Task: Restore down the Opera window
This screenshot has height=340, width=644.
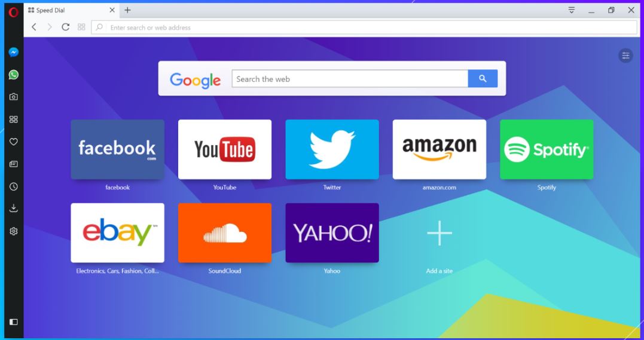Action: 611,10
